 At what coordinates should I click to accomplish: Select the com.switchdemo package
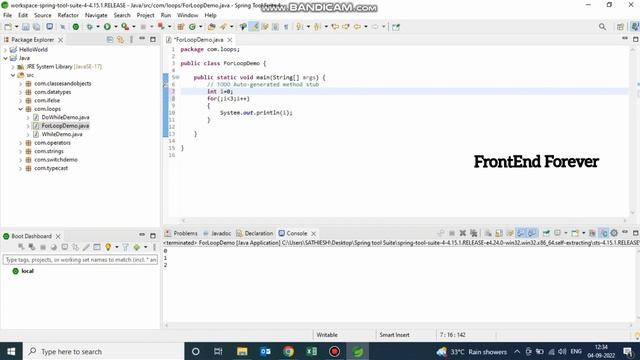click(x=56, y=160)
